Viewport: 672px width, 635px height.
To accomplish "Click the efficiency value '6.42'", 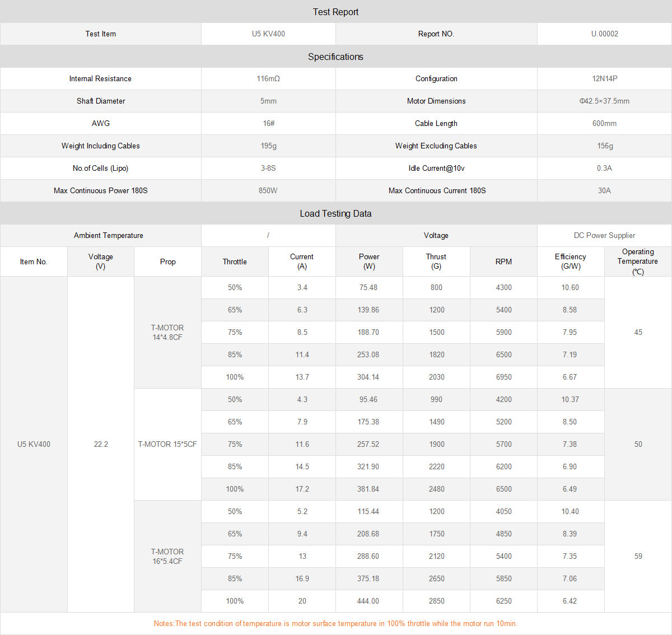I will click(570, 601).
